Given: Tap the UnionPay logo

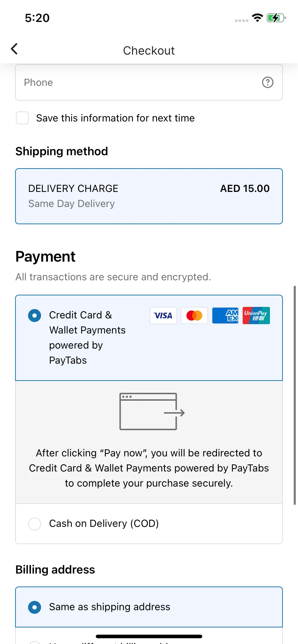Looking at the screenshot, I should pos(256,316).
